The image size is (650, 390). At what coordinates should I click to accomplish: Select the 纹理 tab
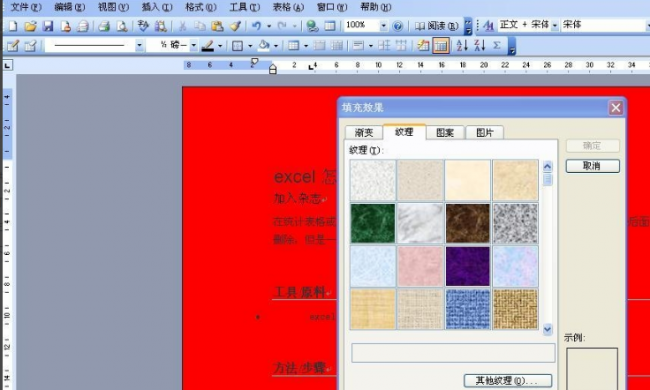[404, 132]
